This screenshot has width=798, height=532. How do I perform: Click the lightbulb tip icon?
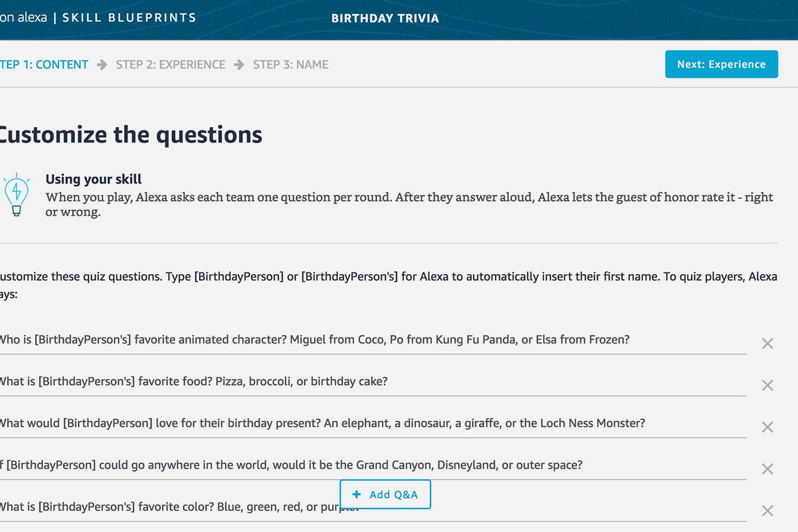point(16,195)
